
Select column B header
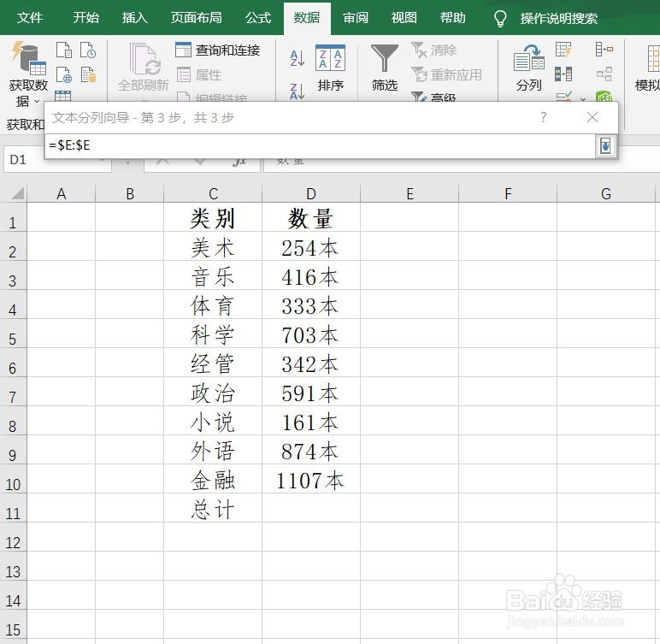point(130,194)
